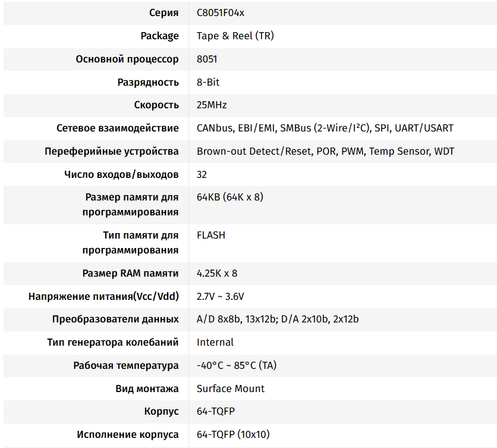The height and width of the screenshot is (448, 497).
Task: Select the Internal oscillator type value
Action: pyautogui.click(x=215, y=342)
